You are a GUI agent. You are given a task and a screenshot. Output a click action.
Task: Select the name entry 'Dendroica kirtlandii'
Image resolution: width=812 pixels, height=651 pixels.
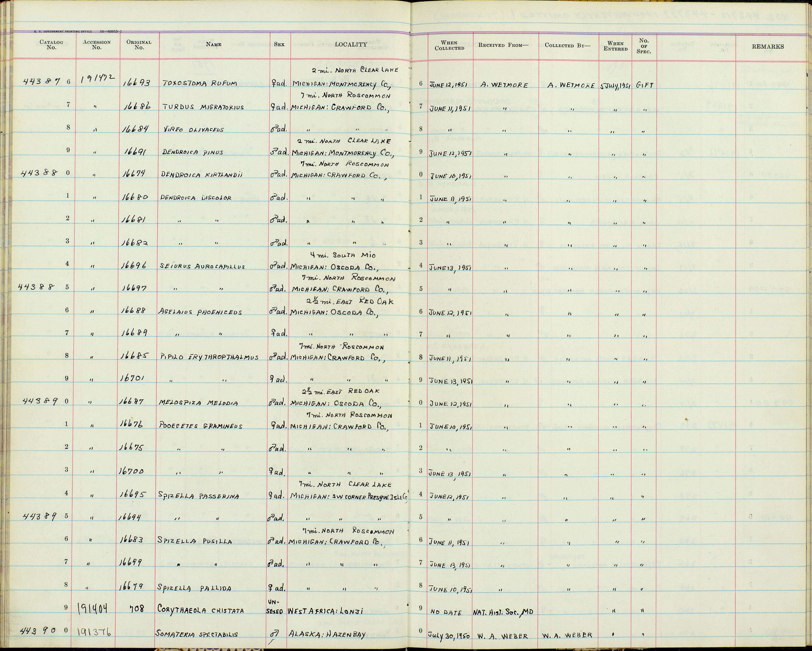[202, 175]
